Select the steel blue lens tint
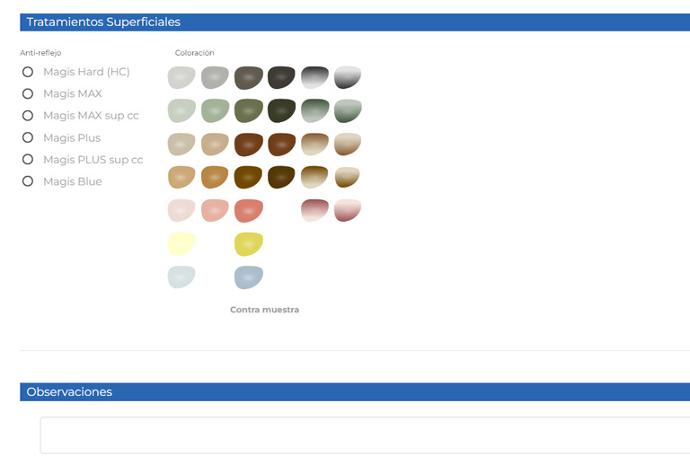 click(x=248, y=277)
